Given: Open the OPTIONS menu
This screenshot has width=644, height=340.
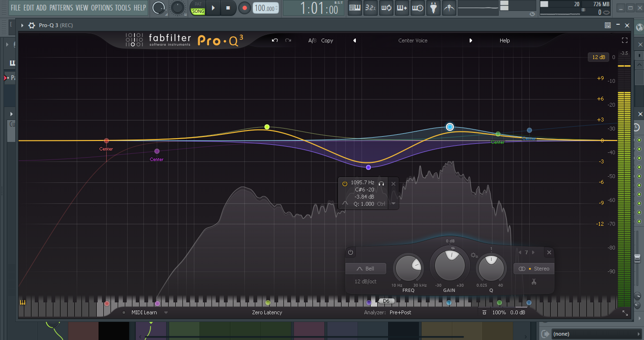Looking at the screenshot, I should tap(101, 8).
